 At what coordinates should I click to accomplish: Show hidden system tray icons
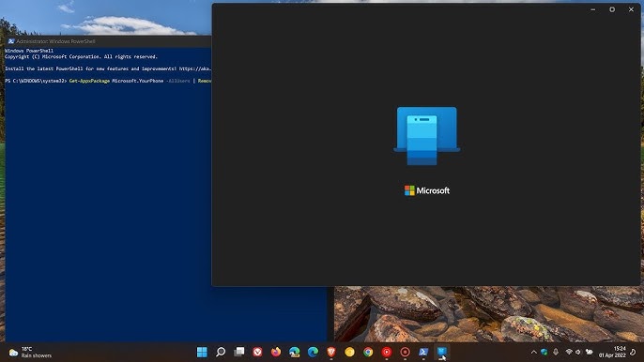pos(533,352)
